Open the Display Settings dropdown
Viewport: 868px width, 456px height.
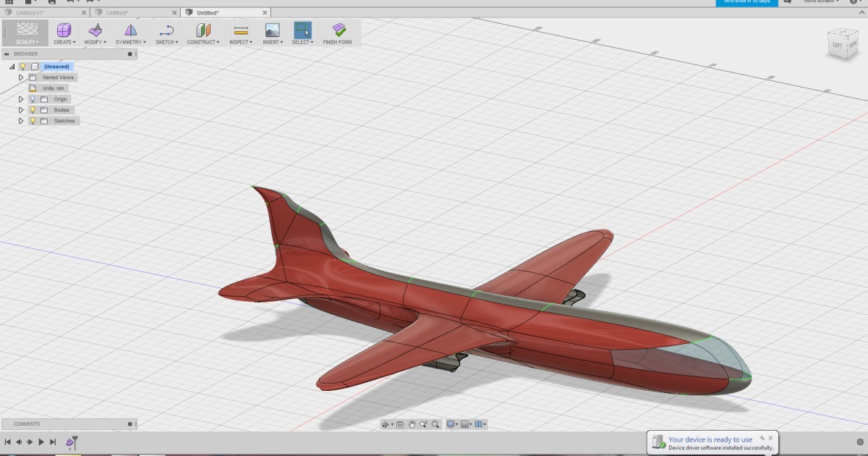pos(453,425)
